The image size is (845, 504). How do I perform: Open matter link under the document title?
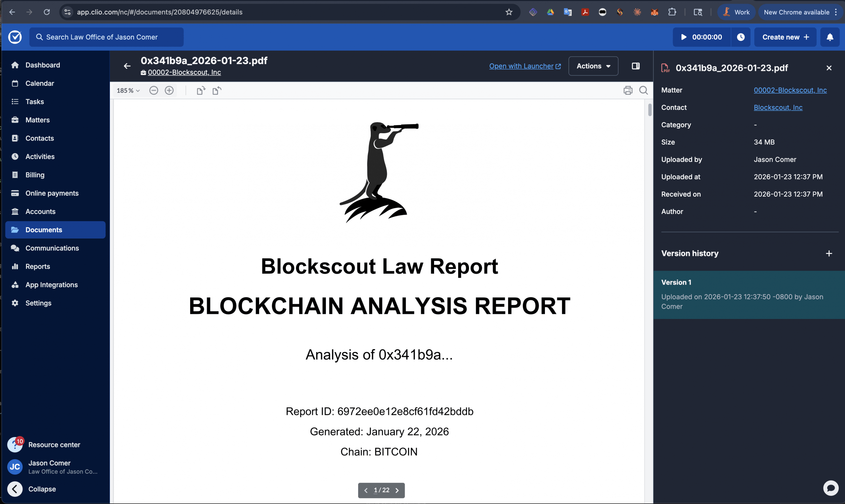pyautogui.click(x=184, y=72)
